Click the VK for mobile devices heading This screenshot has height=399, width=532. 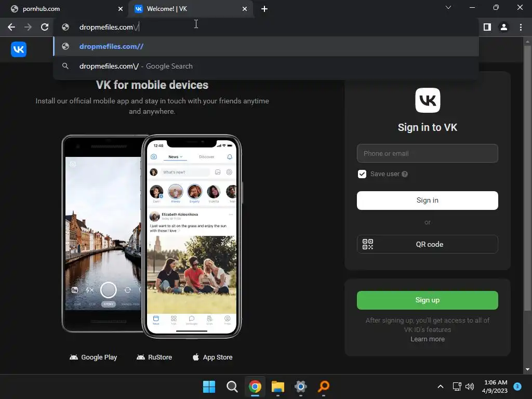coord(152,85)
